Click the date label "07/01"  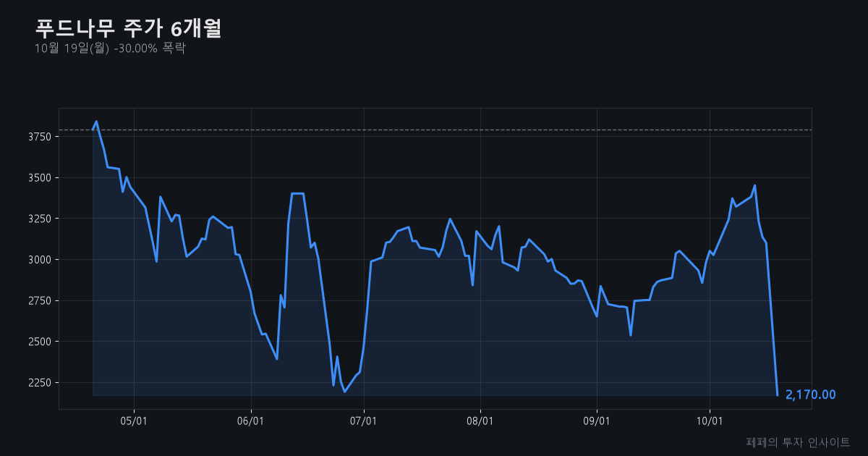click(363, 421)
